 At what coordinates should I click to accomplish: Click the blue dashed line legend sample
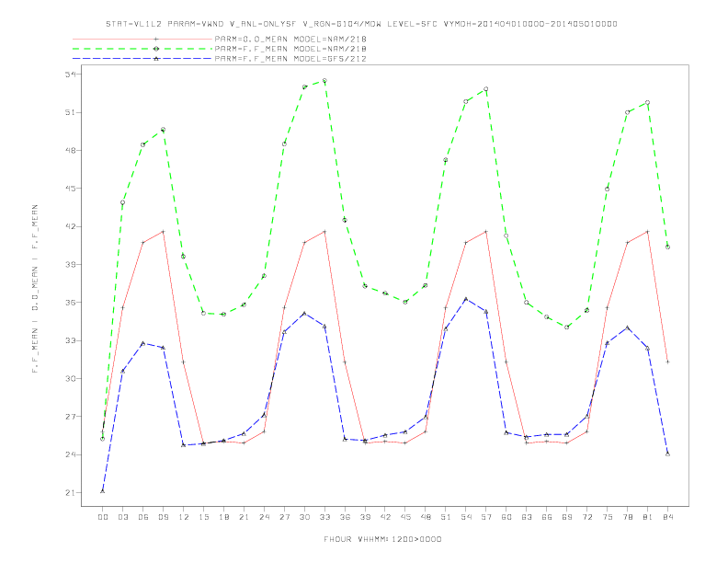click(x=142, y=59)
